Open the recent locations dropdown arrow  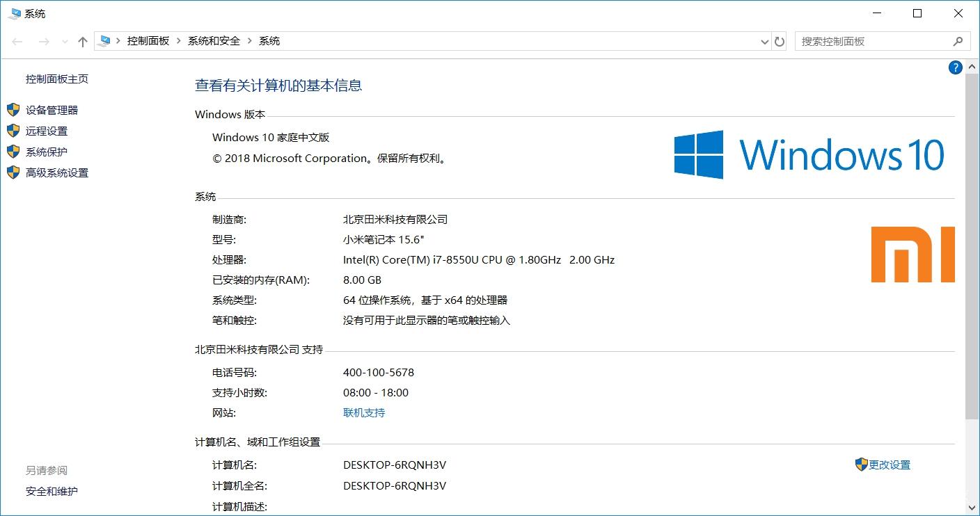point(65,42)
